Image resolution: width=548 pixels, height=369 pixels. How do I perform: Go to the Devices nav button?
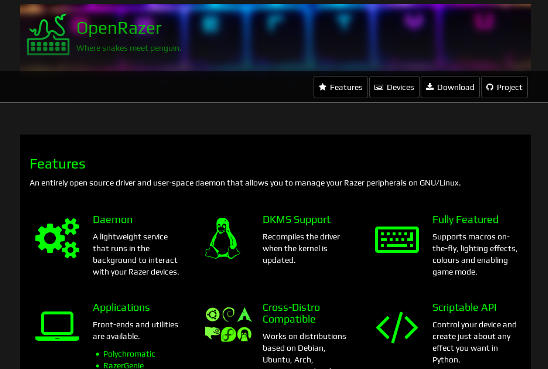(x=394, y=87)
